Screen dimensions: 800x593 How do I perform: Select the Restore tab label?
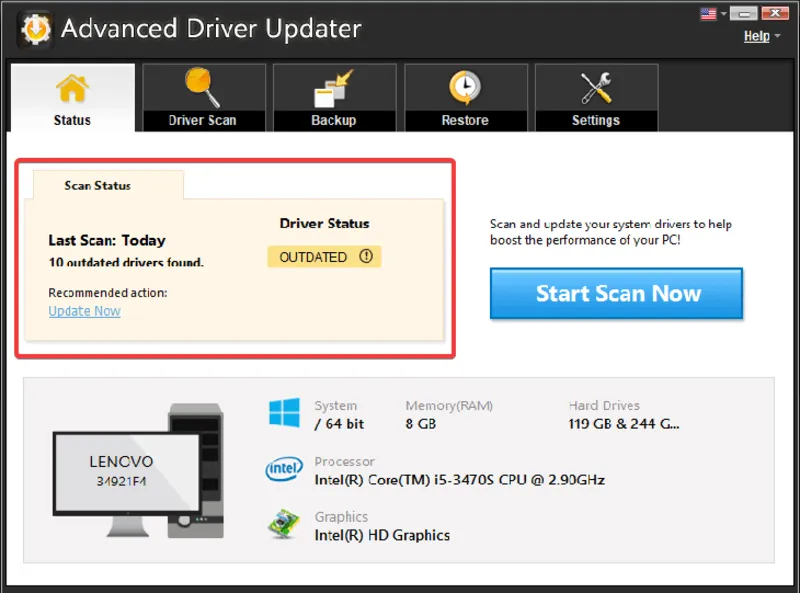coord(465,120)
